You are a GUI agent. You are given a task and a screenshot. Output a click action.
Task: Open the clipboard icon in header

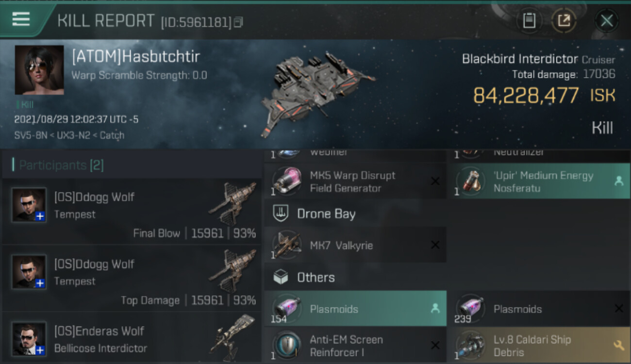[529, 20]
